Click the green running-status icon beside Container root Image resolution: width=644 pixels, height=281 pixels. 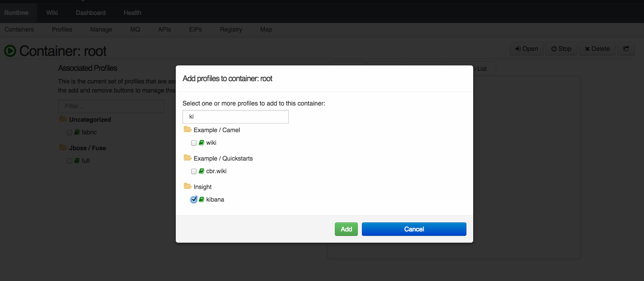(10, 51)
